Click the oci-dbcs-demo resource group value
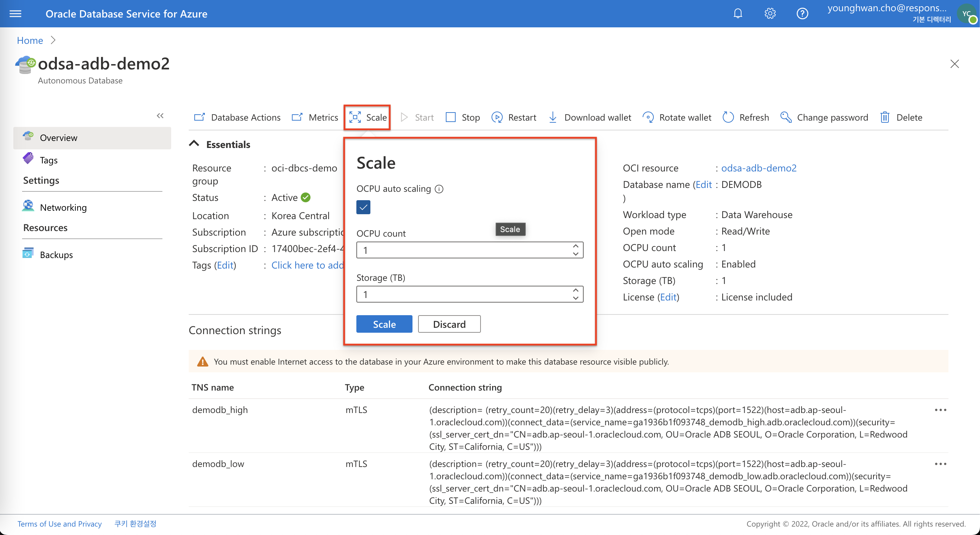The height and width of the screenshot is (535, 980). point(304,168)
